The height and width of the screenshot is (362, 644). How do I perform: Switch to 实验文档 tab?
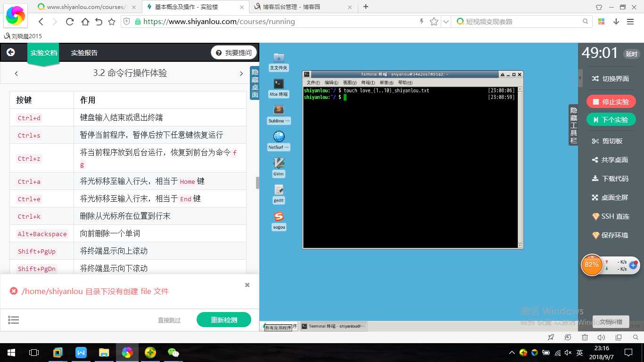[44, 53]
